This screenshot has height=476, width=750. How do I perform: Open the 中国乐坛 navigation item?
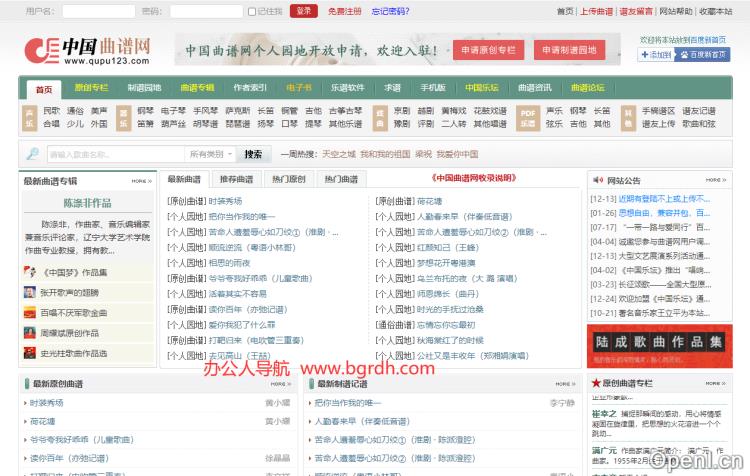point(482,88)
